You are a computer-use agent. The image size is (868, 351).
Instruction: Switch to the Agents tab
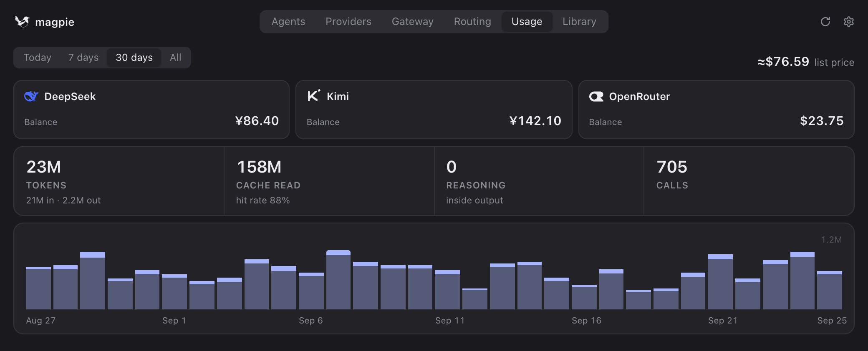pyautogui.click(x=288, y=22)
